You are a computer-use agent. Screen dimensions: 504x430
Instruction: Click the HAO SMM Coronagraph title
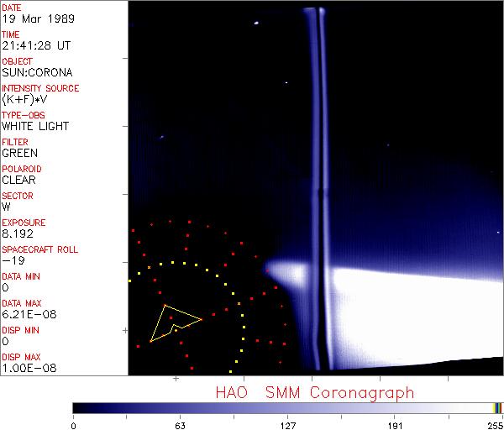pyautogui.click(x=314, y=392)
